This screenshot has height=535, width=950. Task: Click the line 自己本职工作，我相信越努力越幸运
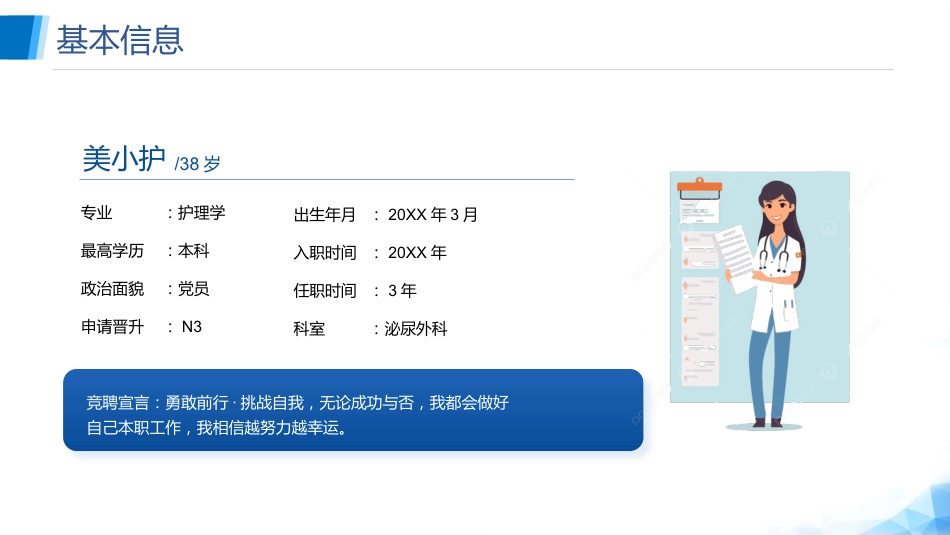[x=217, y=428]
